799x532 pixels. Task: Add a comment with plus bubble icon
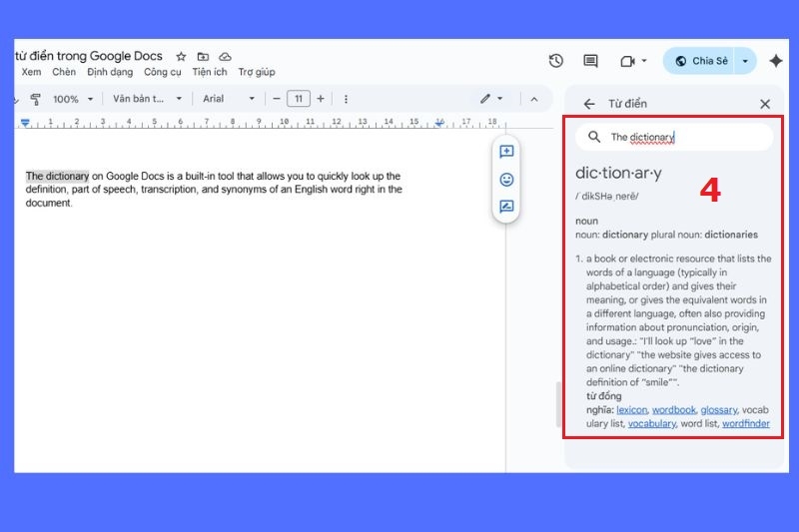[506, 151]
